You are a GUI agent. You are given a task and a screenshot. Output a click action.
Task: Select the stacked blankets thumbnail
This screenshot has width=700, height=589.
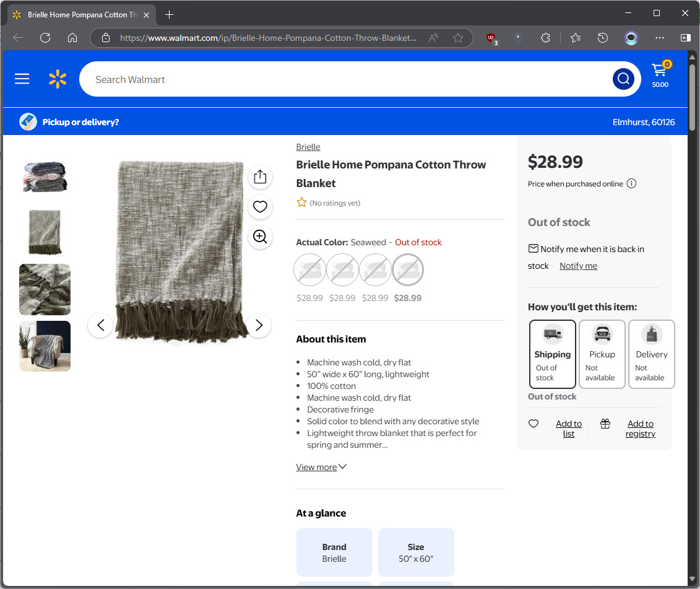point(45,177)
